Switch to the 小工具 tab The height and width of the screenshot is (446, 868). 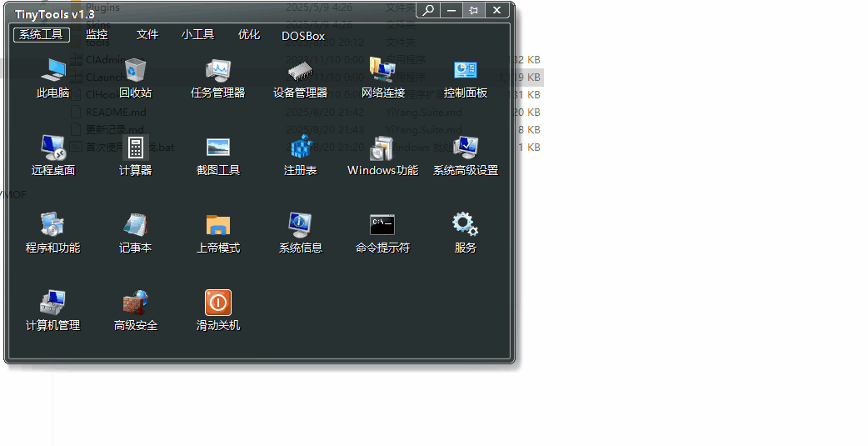point(197,35)
